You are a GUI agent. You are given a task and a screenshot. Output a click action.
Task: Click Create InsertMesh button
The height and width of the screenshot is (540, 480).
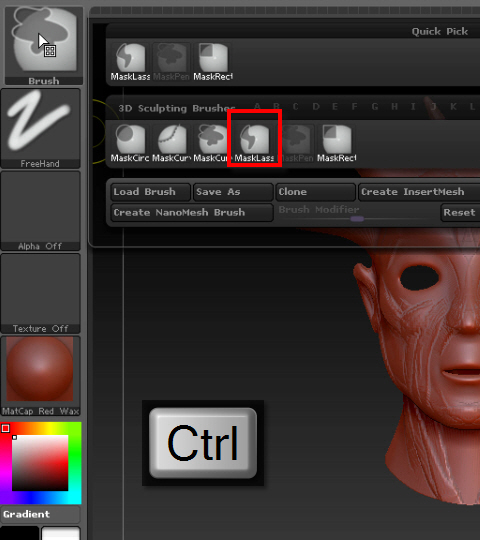(x=419, y=192)
